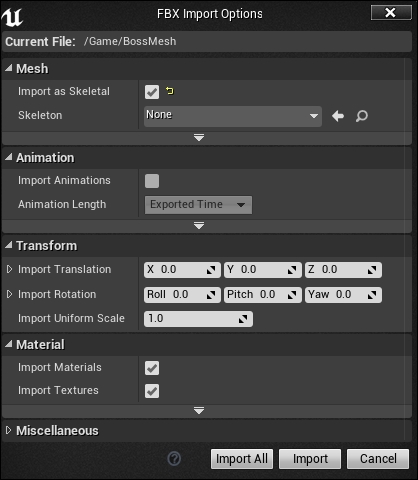Click the Pitch rotation input field

pyautogui.click(x=263, y=295)
